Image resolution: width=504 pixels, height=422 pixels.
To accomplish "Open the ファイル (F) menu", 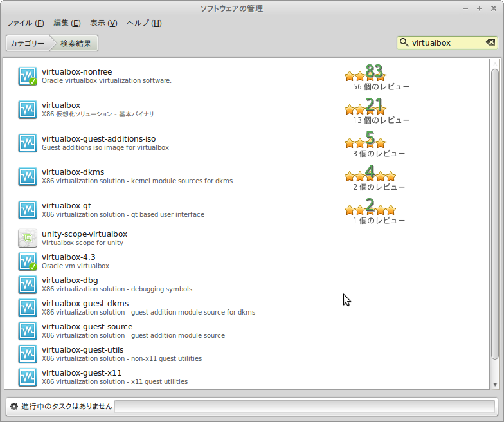I will (x=26, y=23).
